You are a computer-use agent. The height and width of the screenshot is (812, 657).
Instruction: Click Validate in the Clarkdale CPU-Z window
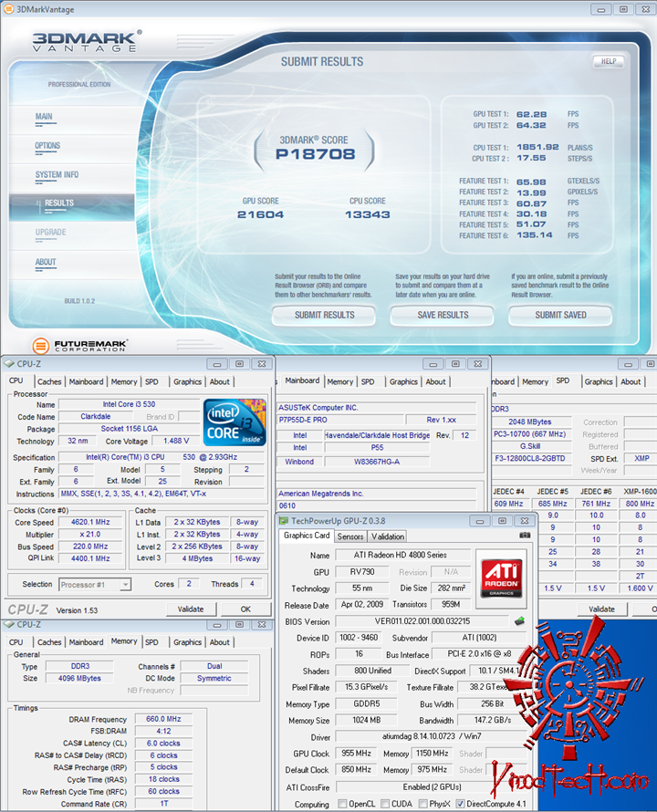[192, 609]
